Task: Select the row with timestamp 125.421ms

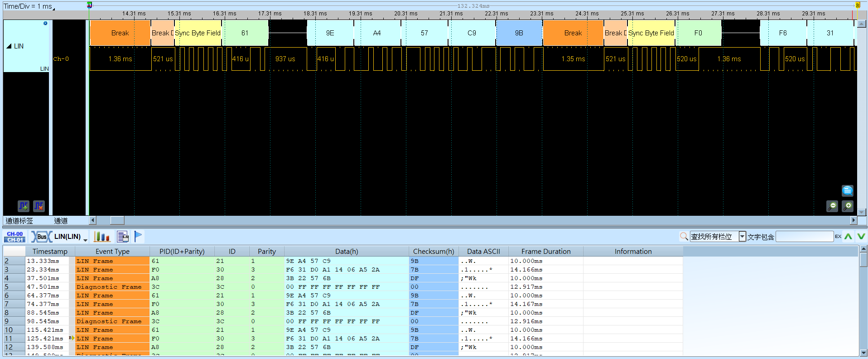Action: click(343, 339)
